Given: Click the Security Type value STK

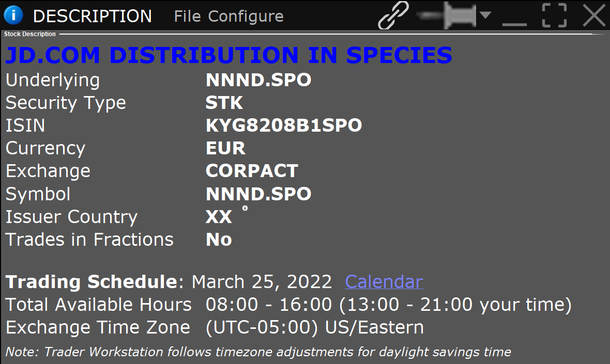Looking at the screenshot, I should (224, 103).
